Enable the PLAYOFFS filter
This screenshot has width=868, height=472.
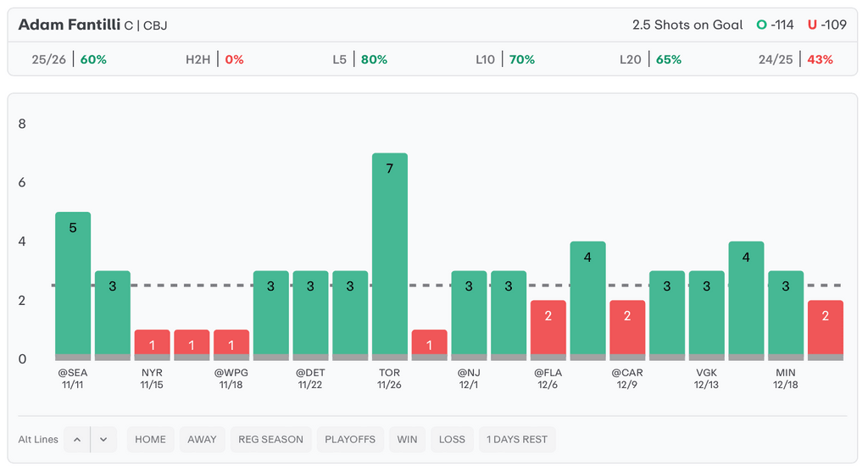(x=349, y=439)
